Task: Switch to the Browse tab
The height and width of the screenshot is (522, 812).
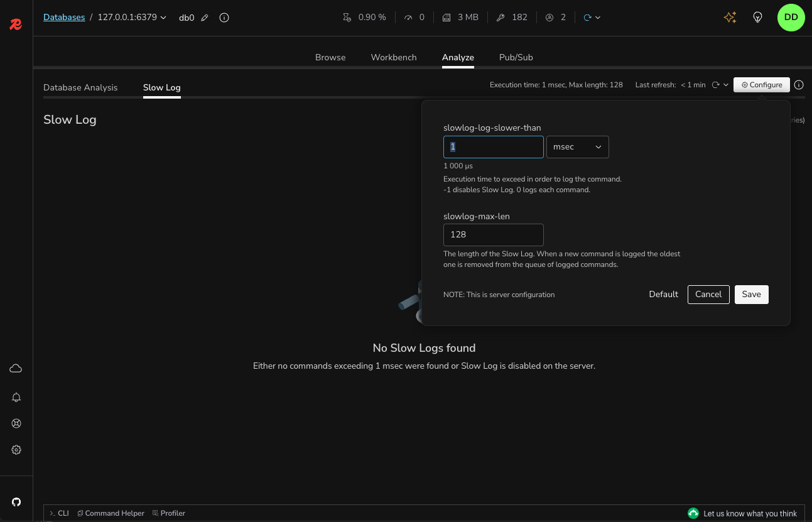Action: tap(330, 57)
